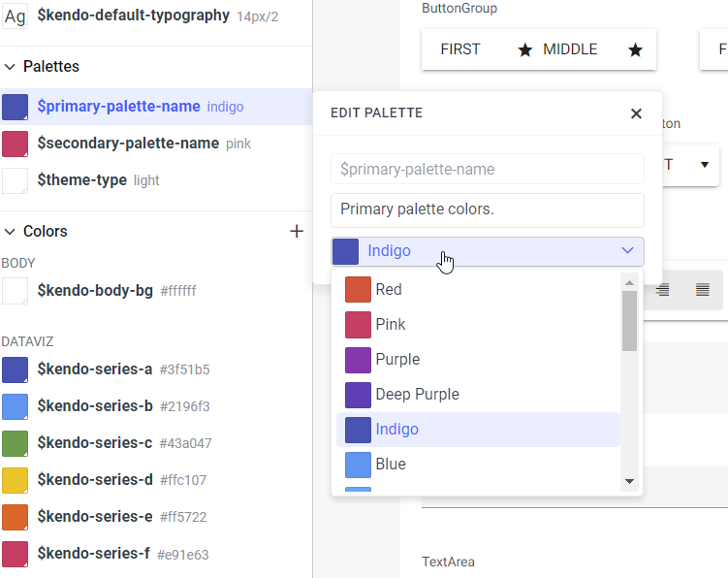The height and width of the screenshot is (578, 728).
Task: Select Red from palette list
Action: [x=389, y=289]
